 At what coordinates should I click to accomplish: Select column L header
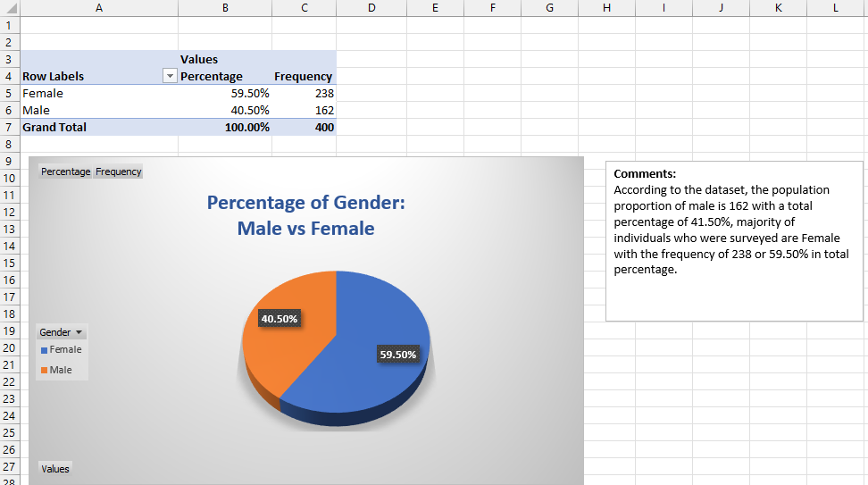coord(835,8)
